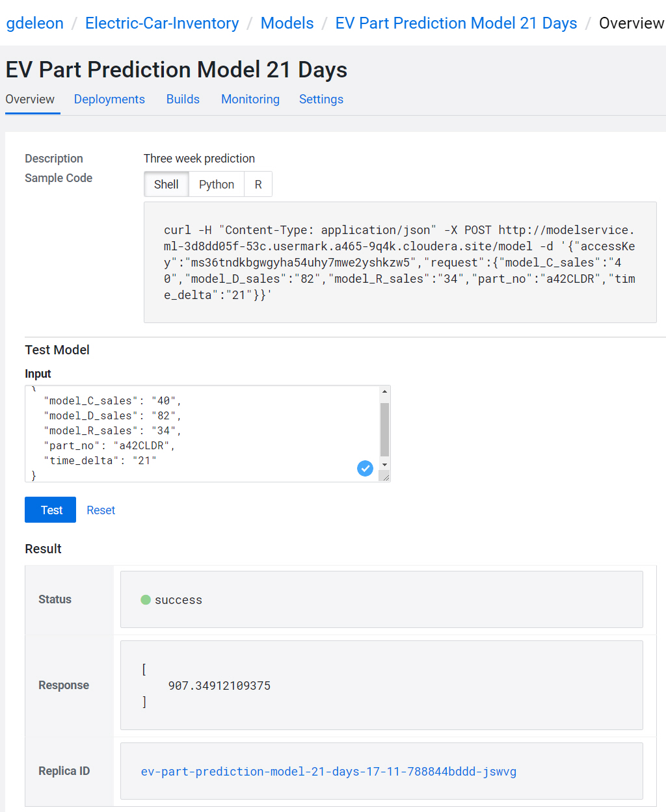The height and width of the screenshot is (812, 666).
Task: Click the Response row label
Action: (64, 685)
